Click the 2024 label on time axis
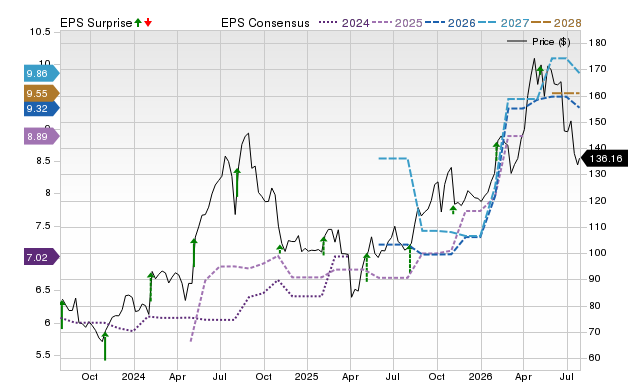Screen dimensions: 640x382 (133, 376)
